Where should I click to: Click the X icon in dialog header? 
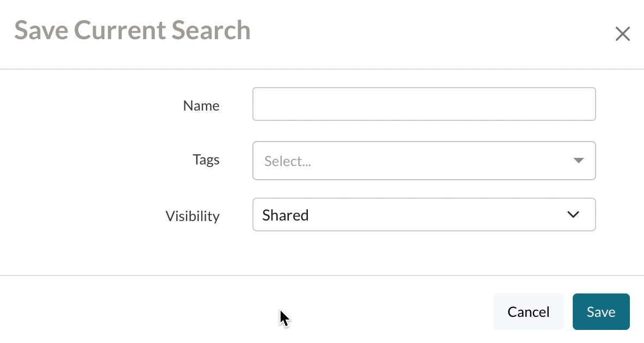click(x=622, y=34)
